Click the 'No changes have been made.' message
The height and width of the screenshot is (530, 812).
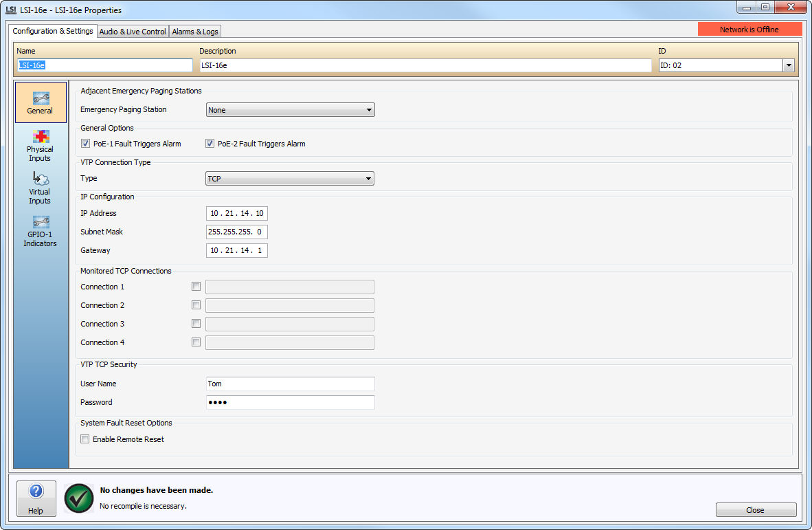pos(157,490)
